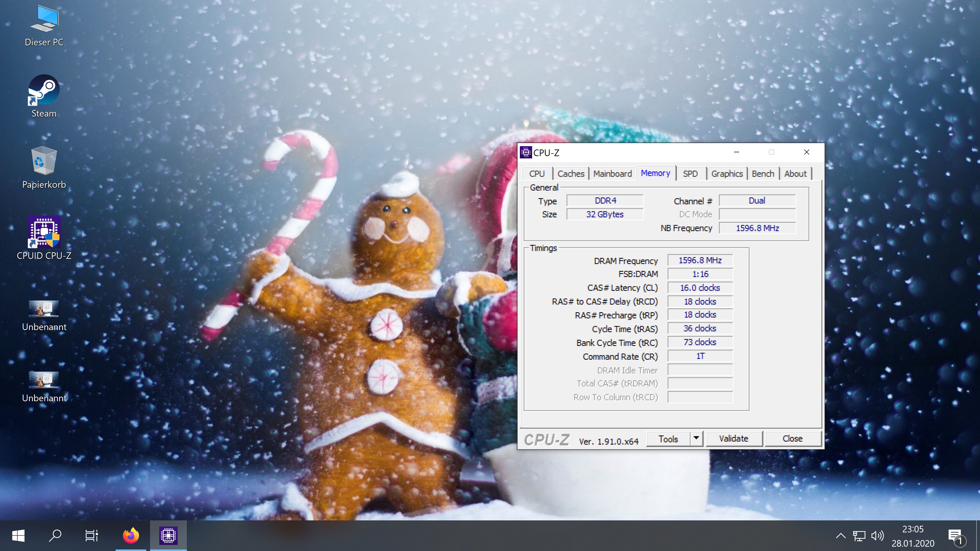Switch to the SPD tab

(690, 174)
